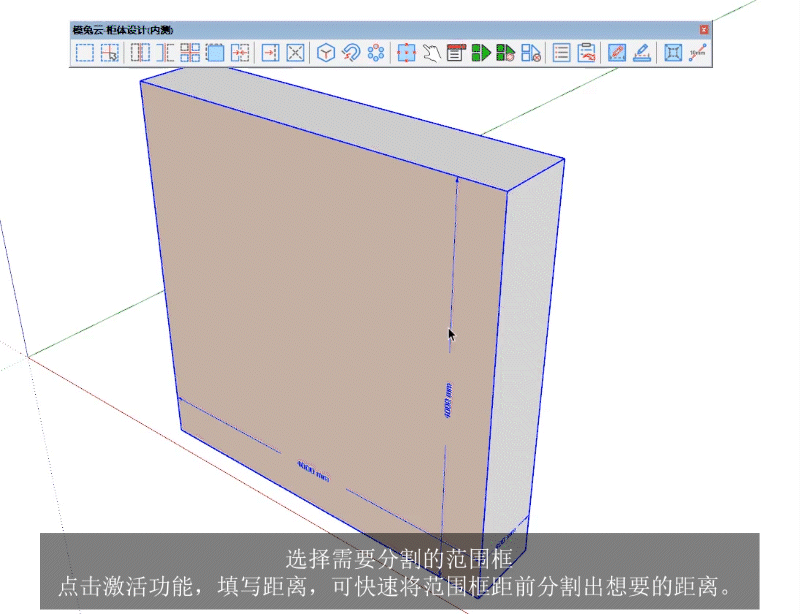800x614 pixels.
Task: Close the cabinet design toolbar
Action: click(704, 30)
